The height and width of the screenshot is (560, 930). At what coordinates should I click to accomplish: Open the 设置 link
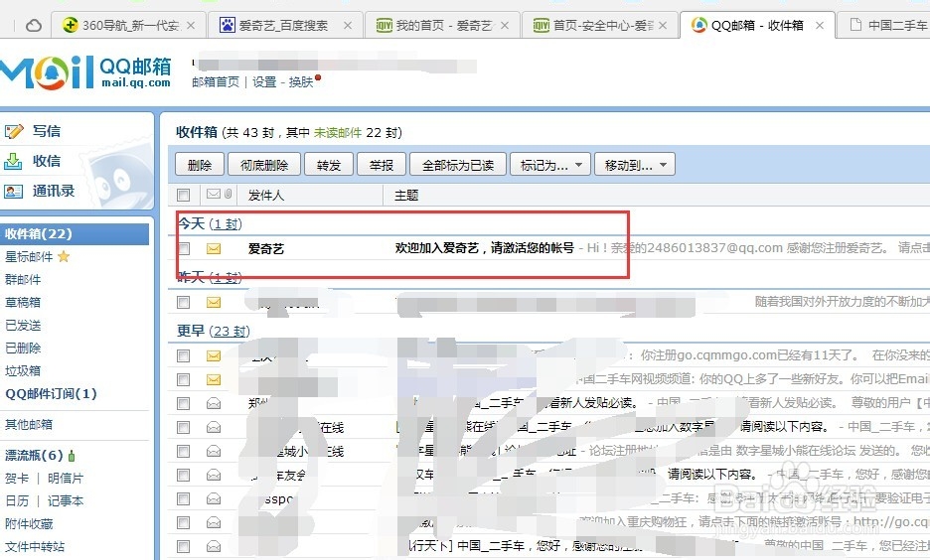264,81
